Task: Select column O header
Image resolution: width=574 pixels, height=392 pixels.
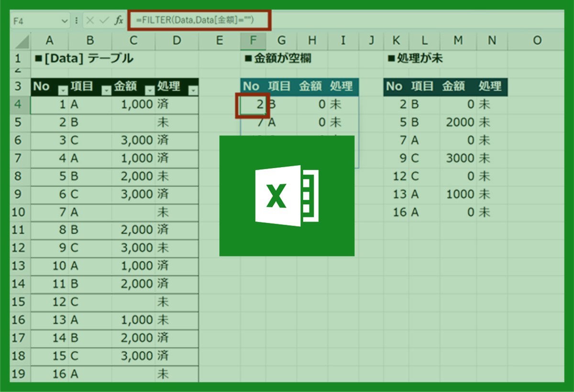Action: click(536, 41)
